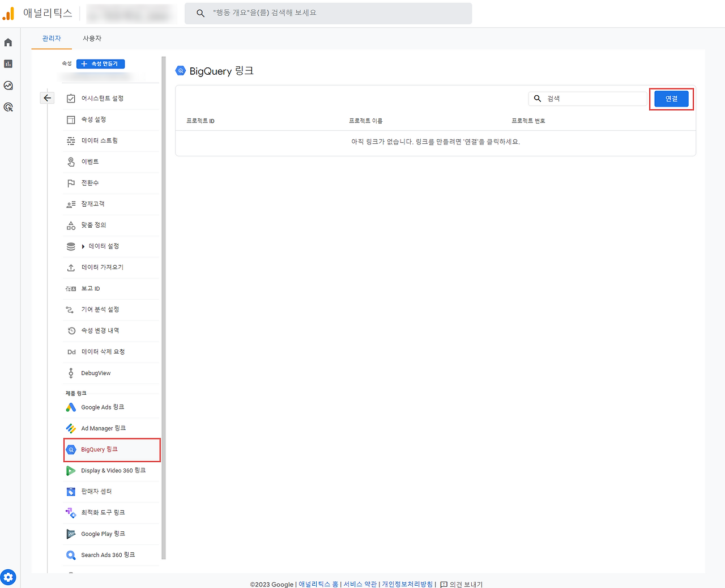Click the Search Ads 360 icon
The height and width of the screenshot is (588, 725).
[71, 555]
